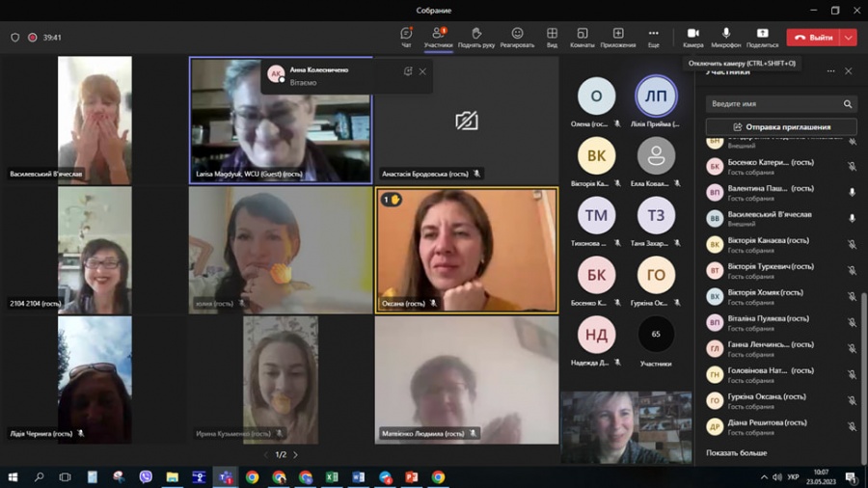Select Вікторія Хомяк in participants list

tap(780, 297)
